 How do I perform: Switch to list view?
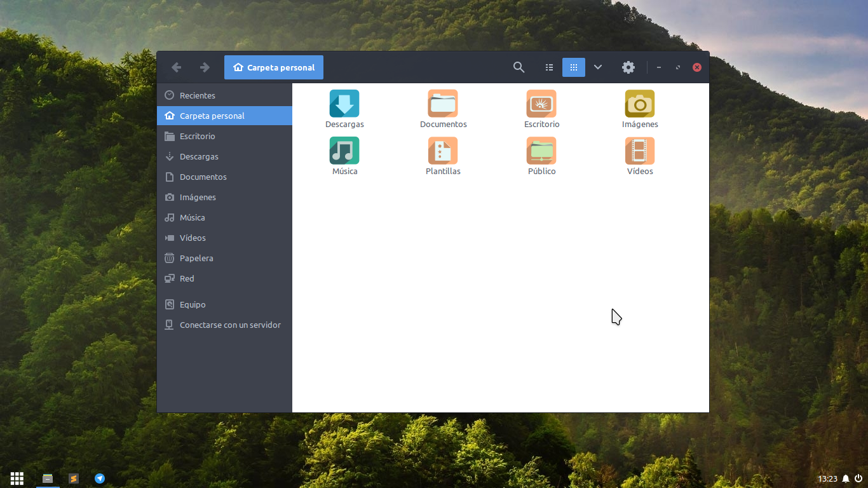coord(550,67)
